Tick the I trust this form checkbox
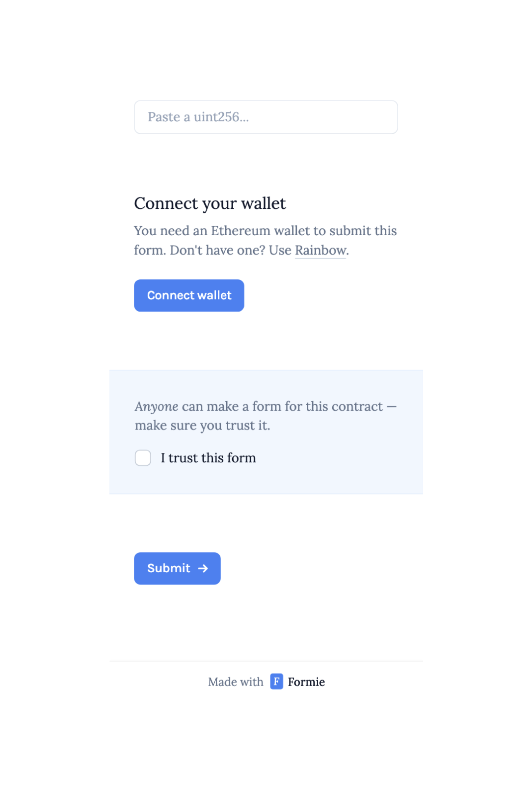 click(143, 458)
